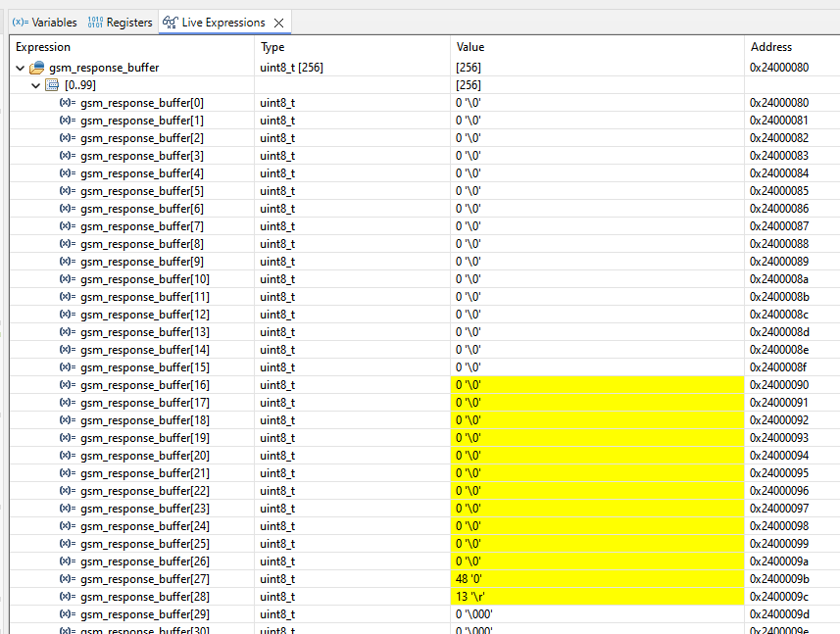Click the variable icon of gsm_response_buffer[11]
840x634 pixels.
click(68, 297)
